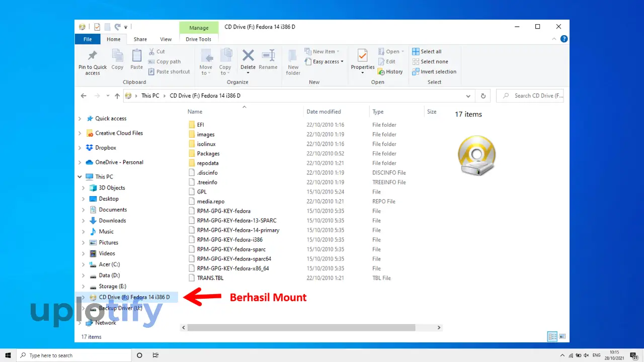The width and height of the screenshot is (644, 362).
Task: Click the Search CD Drive field
Action: tap(530, 96)
